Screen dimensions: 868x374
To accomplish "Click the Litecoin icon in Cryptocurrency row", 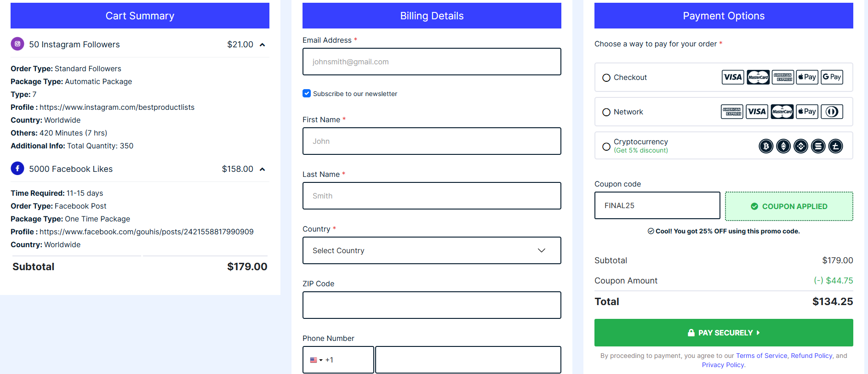I will click(836, 146).
